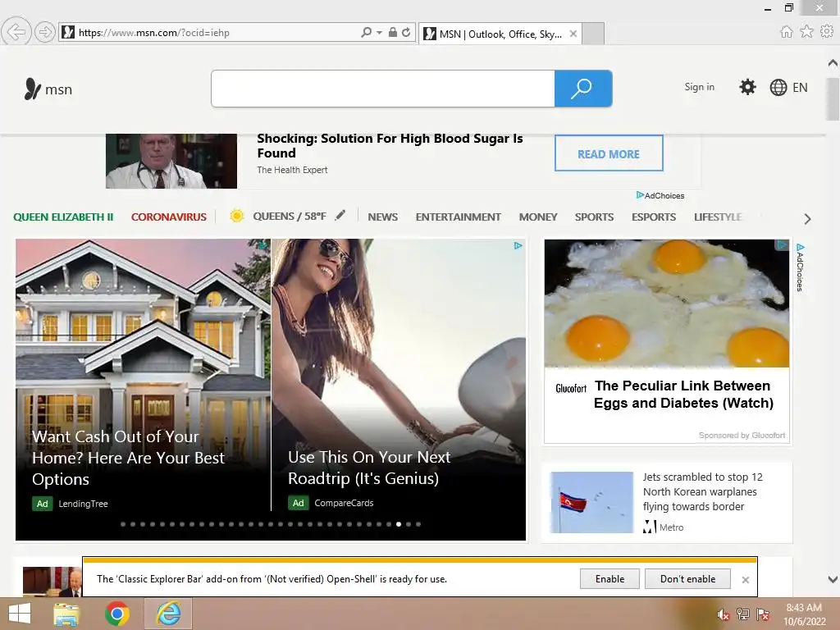This screenshot has height=630, width=840.
Task: Open the Windows Start button
Action: coord(20,614)
